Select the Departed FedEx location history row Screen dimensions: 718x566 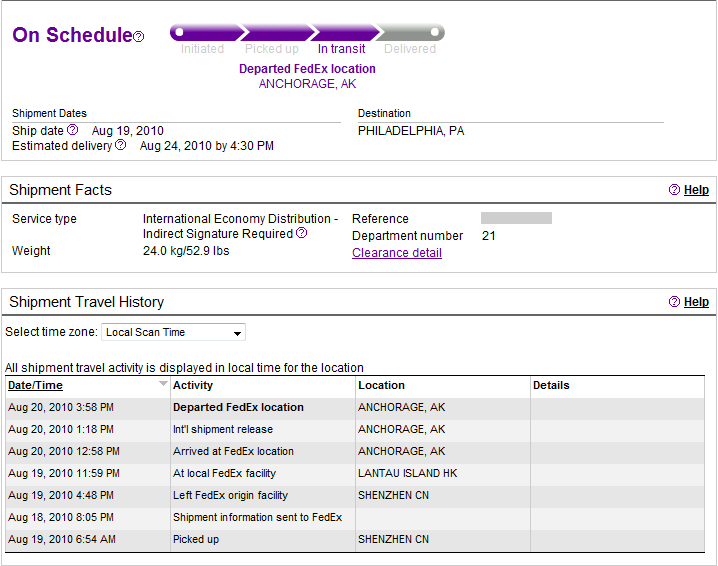[x=355, y=408]
